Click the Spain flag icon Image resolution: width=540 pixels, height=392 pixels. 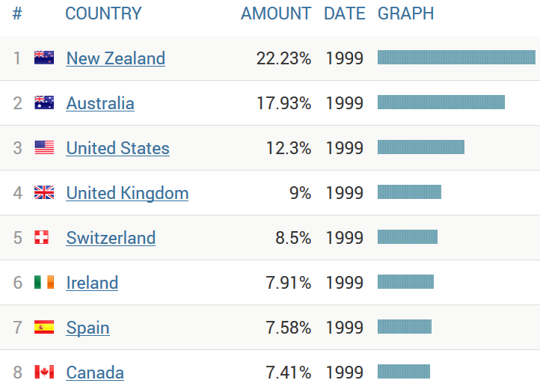pyautogui.click(x=44, y=327)
